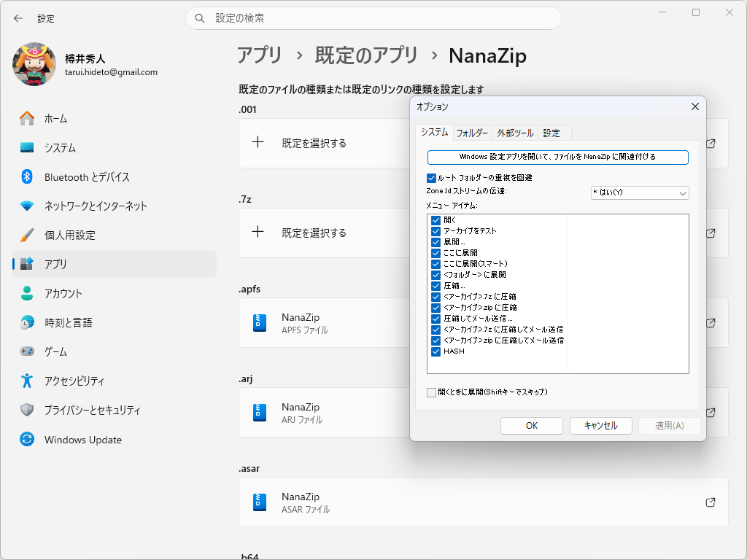The height and width of the screenshot is (560, 747).
Task: Open ネットワークとインターネット Wi-Fi icon
Action: 27,206
